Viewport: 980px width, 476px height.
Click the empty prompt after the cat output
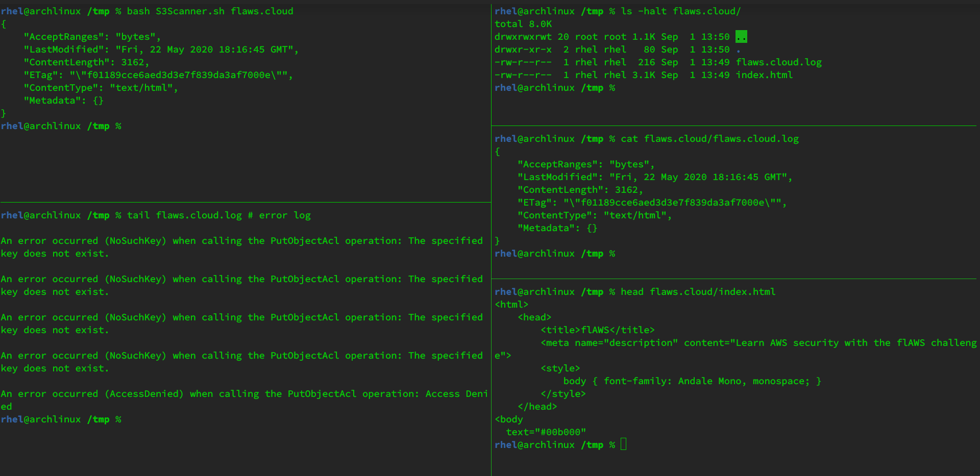tap(555, 254)
